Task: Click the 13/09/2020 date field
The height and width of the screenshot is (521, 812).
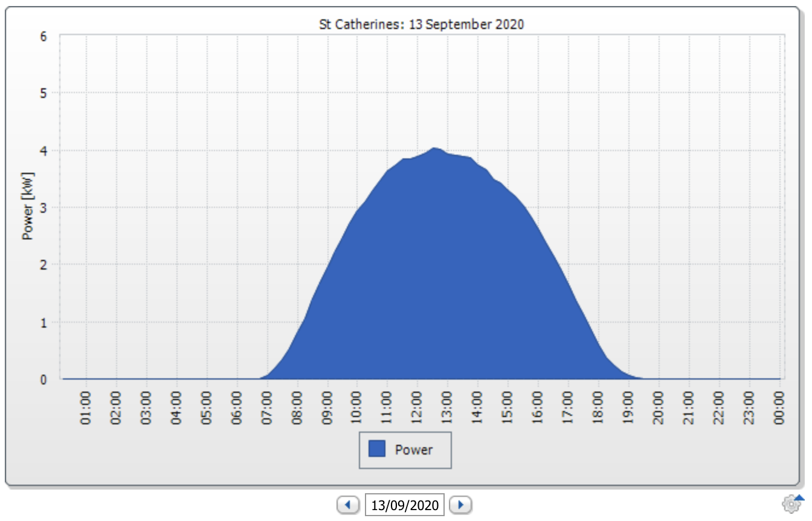Action: (x=405, y=504)
